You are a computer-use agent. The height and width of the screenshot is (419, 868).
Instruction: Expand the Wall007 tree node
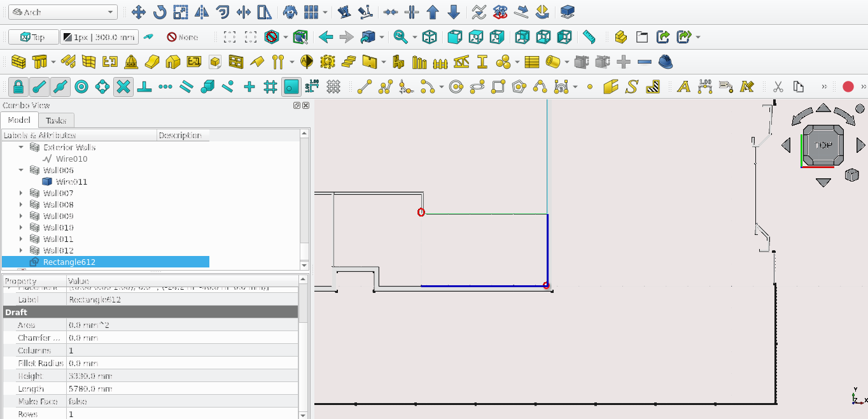coord(21,194)
